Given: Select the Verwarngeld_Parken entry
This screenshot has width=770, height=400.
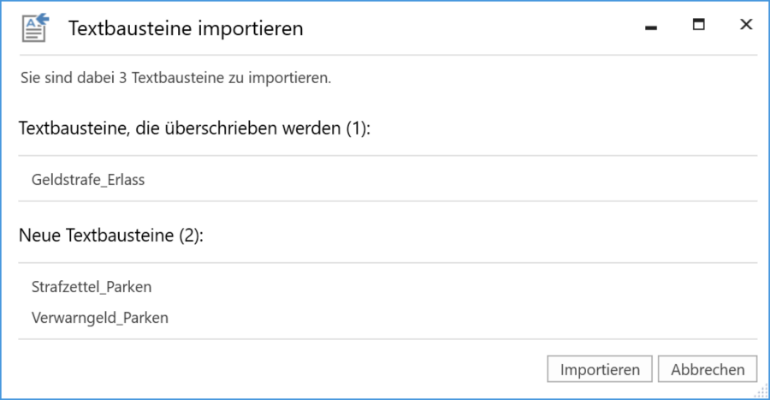Looking at the screenshot, I should pos(99,318).
